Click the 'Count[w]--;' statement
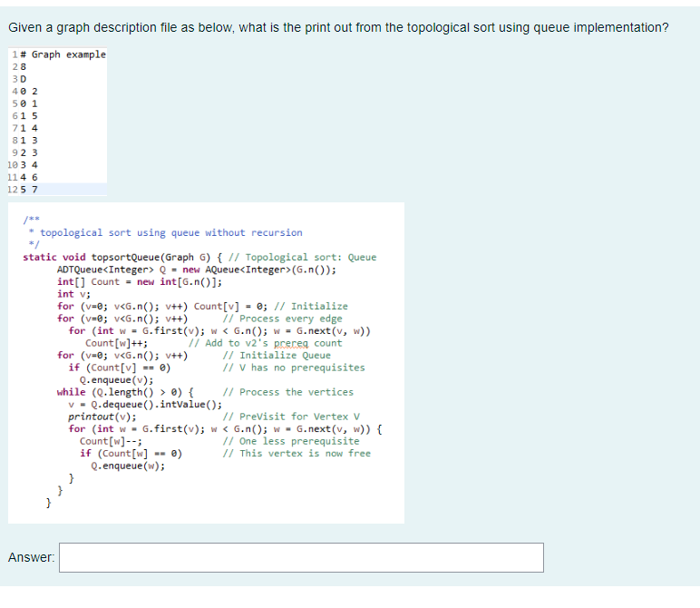700x608 pixels. point(111,441)
